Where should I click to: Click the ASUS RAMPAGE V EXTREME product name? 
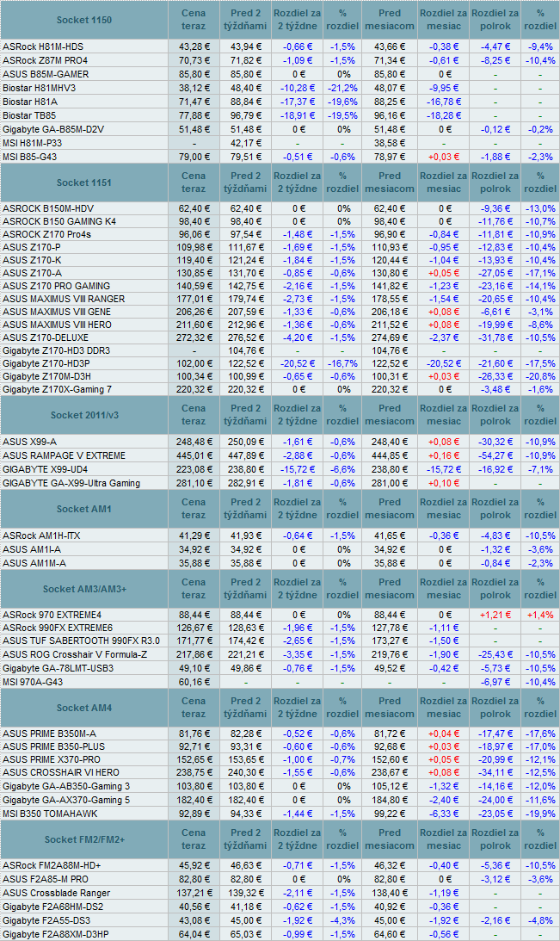65,455
